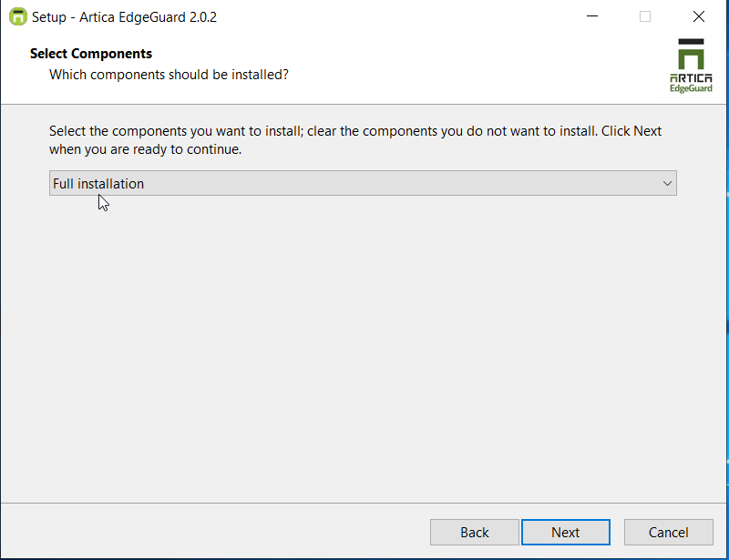Cancel the EdgeGuard installation

point(669,532)
